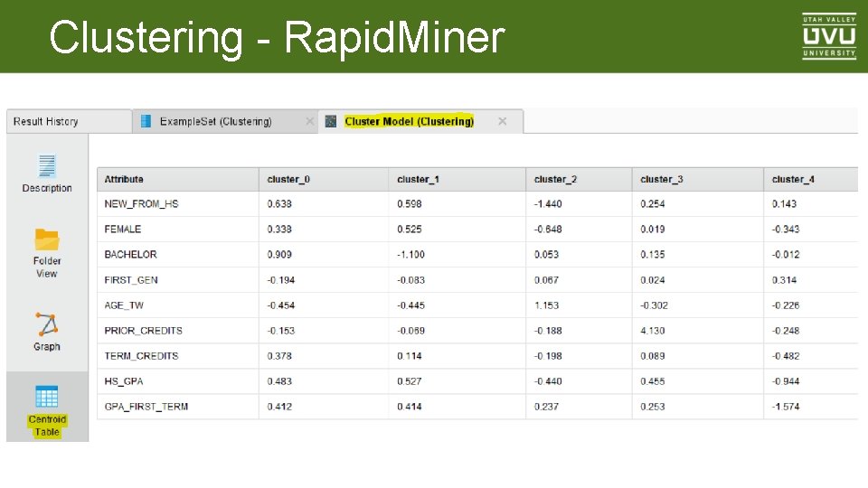This screenshot has width=868, height=488.
Task: Open the Folder View icon
Action: point(46,239)
